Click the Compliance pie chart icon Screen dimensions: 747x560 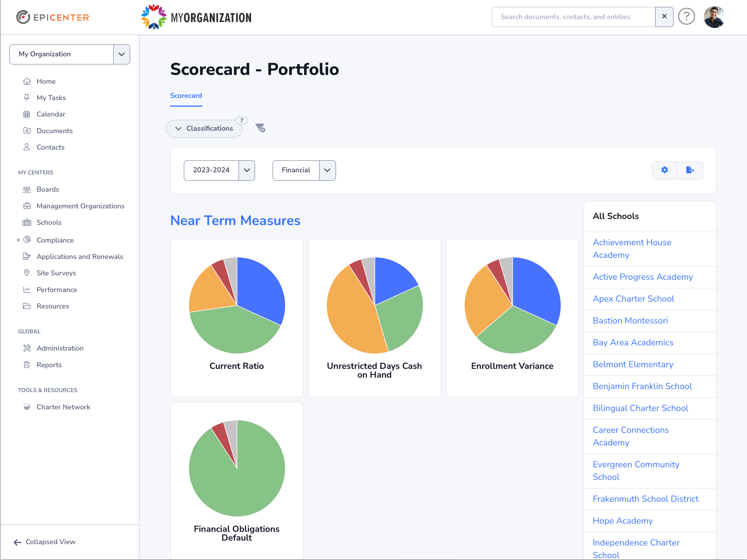pyautogui.click(x=27, y=240)
